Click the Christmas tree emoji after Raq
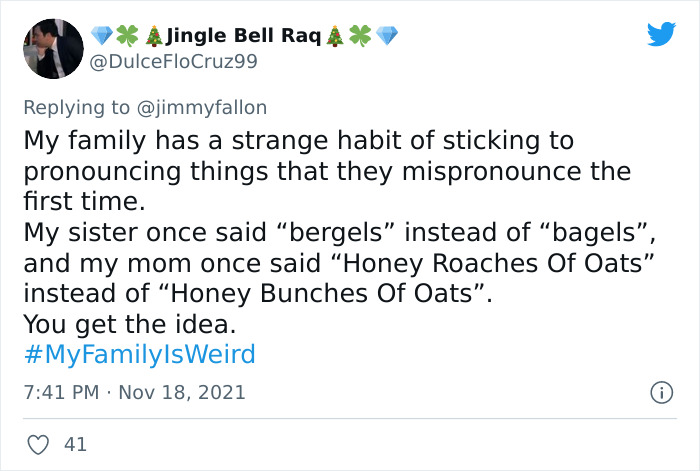The image size is (700, 471). [x=337, y=37]
